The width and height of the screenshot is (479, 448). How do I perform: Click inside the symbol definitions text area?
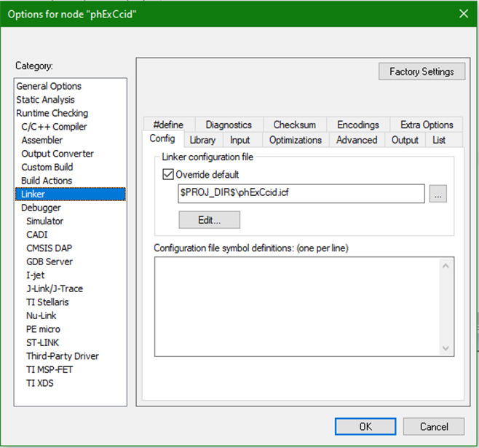tap(298, 306)
